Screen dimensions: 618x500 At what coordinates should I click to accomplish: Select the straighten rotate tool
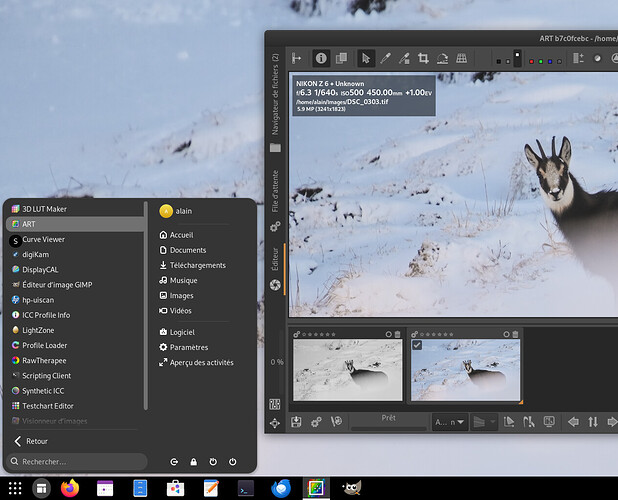pos(442,59)
